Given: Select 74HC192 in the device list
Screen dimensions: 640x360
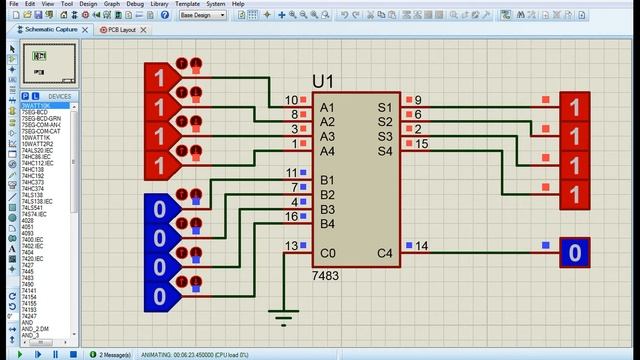Looking at the screenshot, I should pyautogui.click(x=33, y=176).
